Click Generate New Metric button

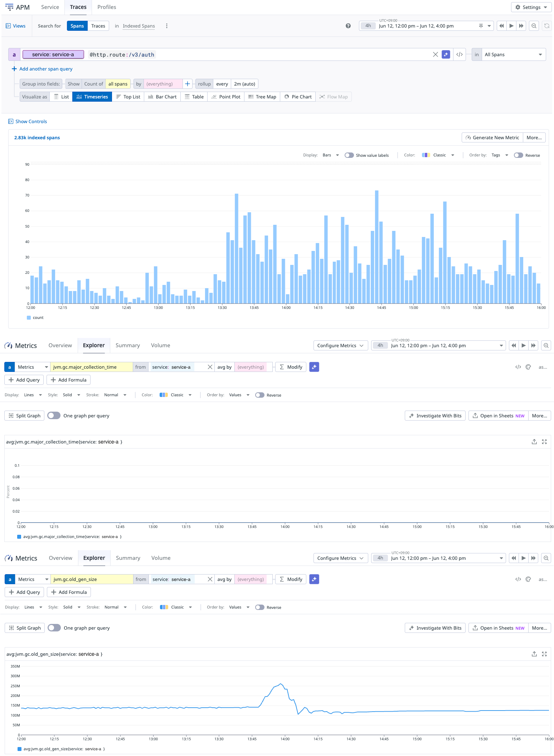coord(492,137)
